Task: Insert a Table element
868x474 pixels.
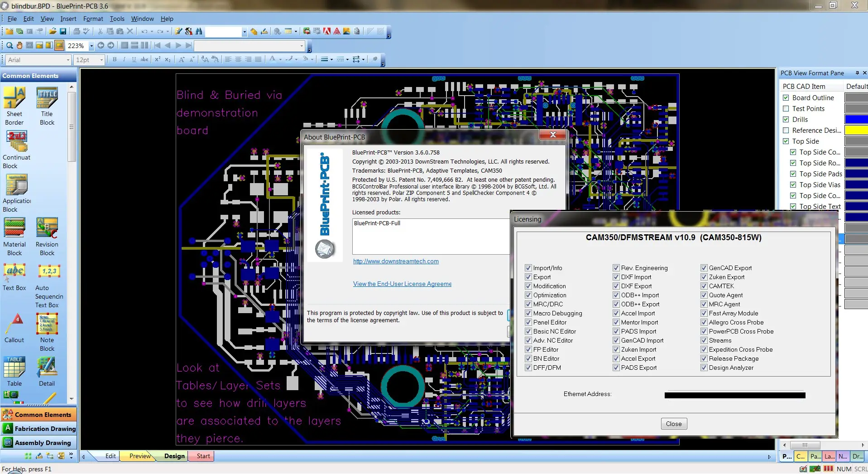Action: tap(14, 372)
